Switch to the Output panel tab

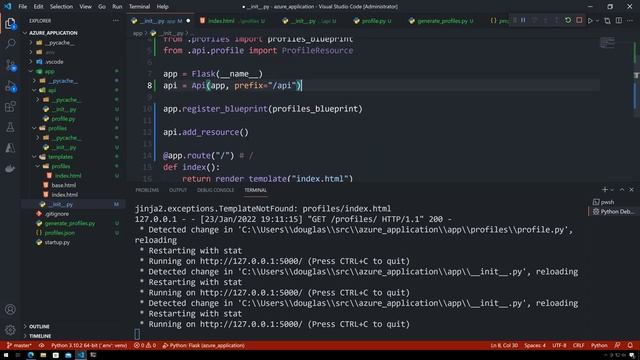coord(178,190)
